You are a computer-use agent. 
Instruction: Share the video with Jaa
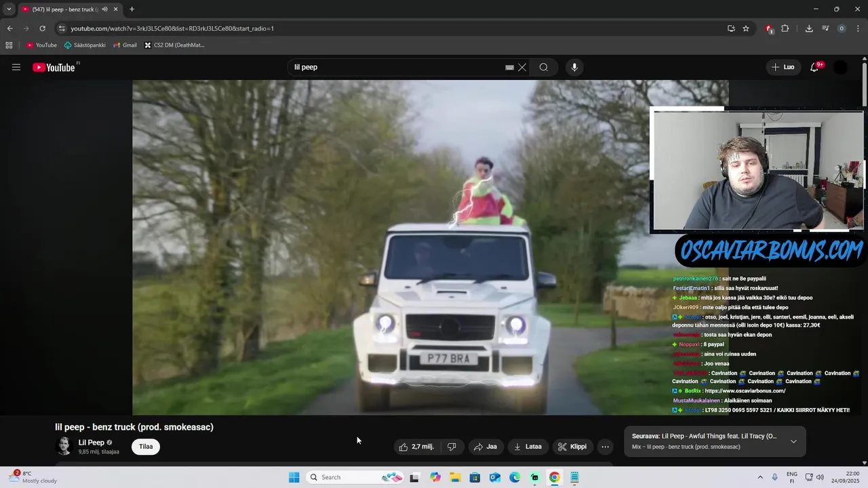pos(486,447)
